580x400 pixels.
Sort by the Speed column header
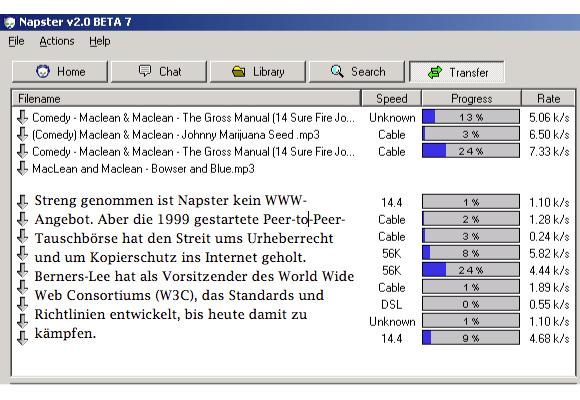pos(391,98)
